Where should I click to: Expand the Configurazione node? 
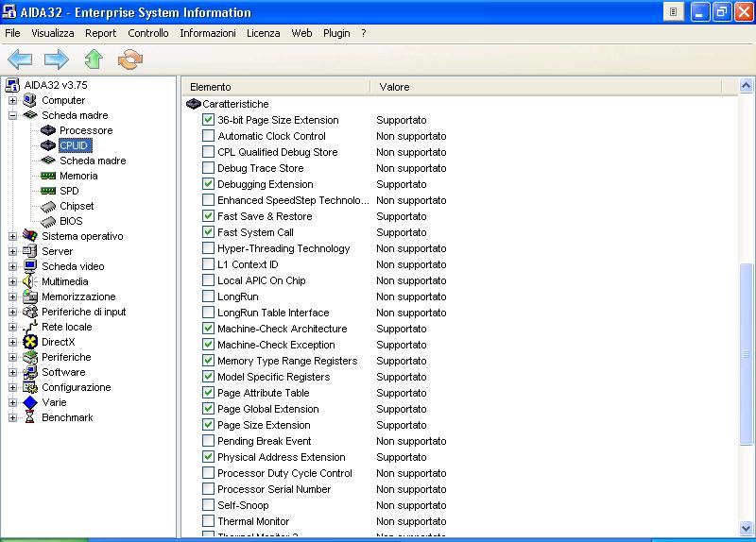click(12, 387)
